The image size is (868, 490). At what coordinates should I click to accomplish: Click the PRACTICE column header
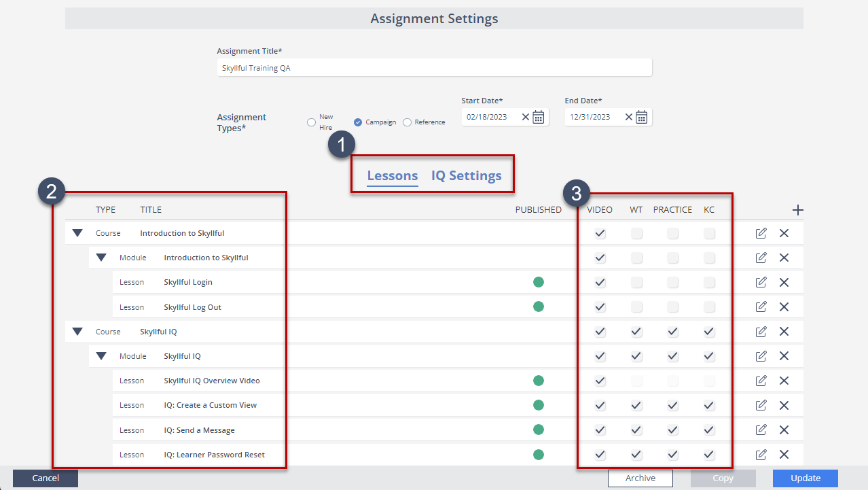click(x=672, y=210)
